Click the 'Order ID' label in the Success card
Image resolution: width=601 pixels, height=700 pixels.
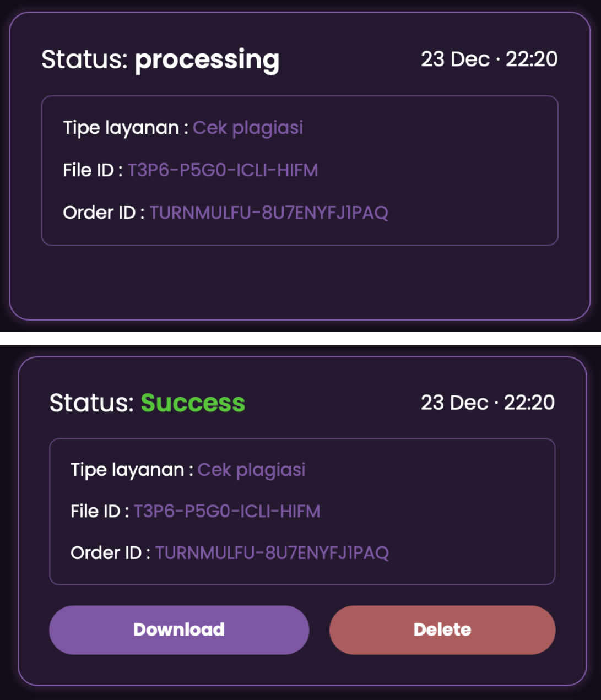coord(106,553)
